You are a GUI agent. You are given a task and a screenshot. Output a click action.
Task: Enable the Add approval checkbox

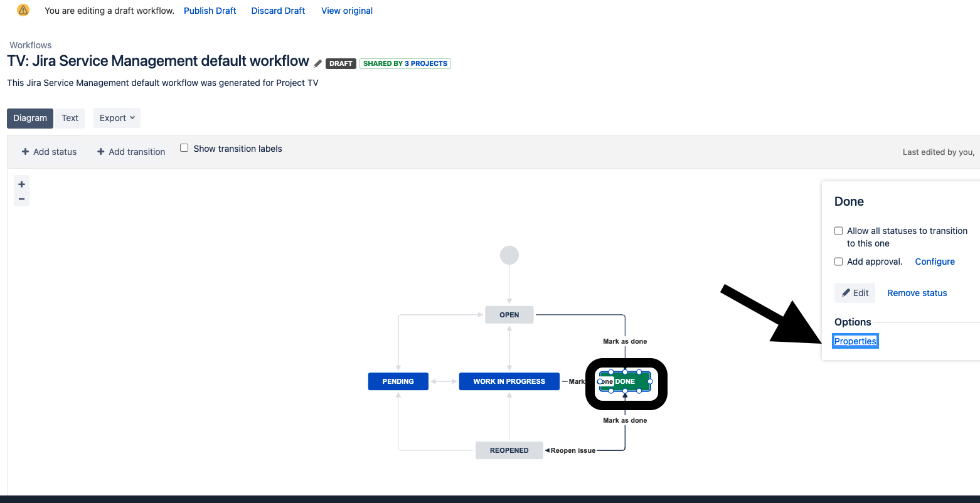pyautogui.click(x=838, y=261)
